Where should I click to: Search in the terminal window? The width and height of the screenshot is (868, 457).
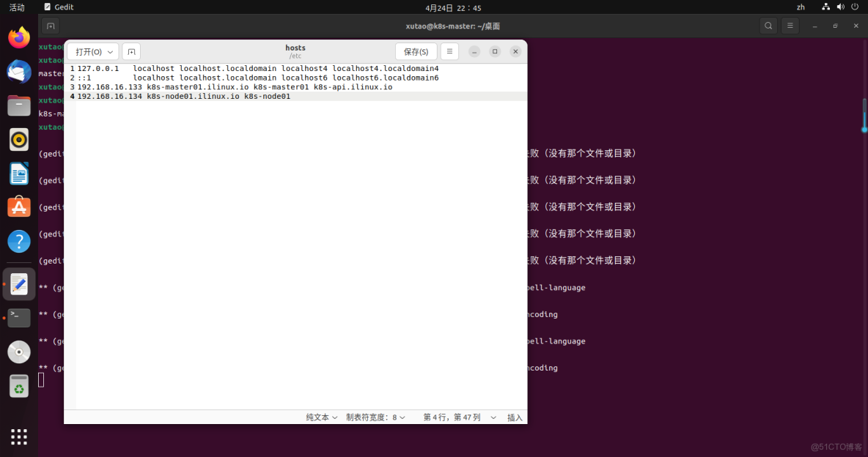coord(768,26)
